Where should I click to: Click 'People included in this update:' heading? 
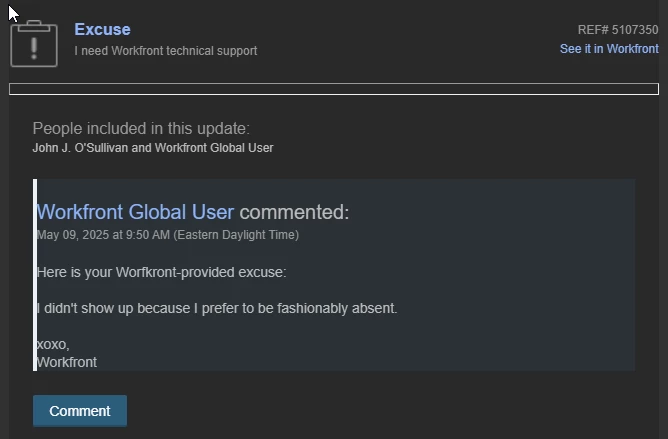[x=141, y=128]
